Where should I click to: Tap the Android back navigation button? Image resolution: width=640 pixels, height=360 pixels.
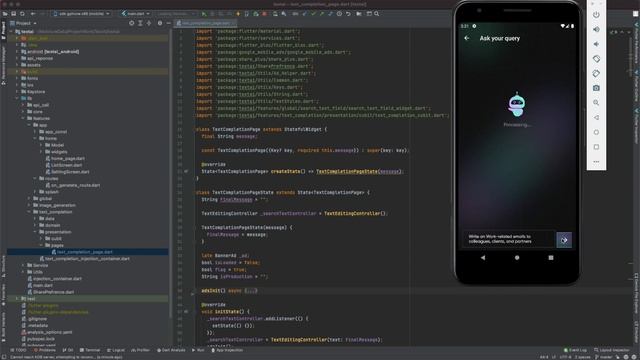[483, 258]
